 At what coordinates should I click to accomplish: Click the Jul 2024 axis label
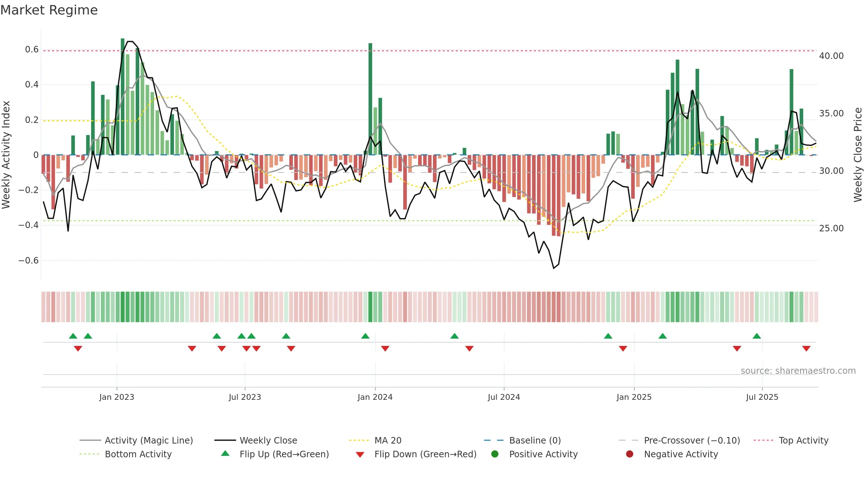(x=504, y=397)
